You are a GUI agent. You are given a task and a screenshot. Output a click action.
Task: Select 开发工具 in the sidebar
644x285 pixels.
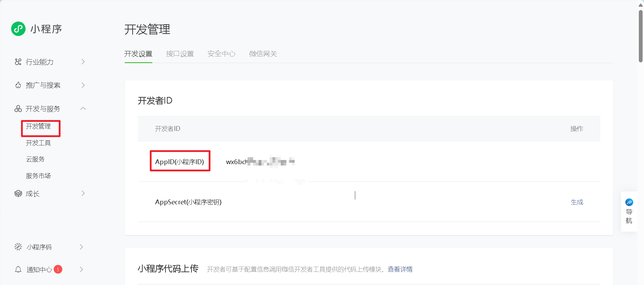(x=38, y=143)
